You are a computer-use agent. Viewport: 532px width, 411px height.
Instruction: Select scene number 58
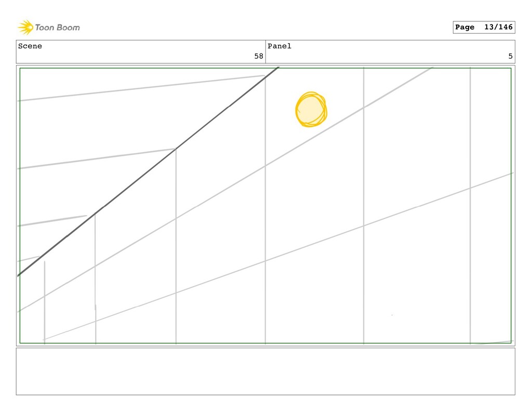pos(259,56)
